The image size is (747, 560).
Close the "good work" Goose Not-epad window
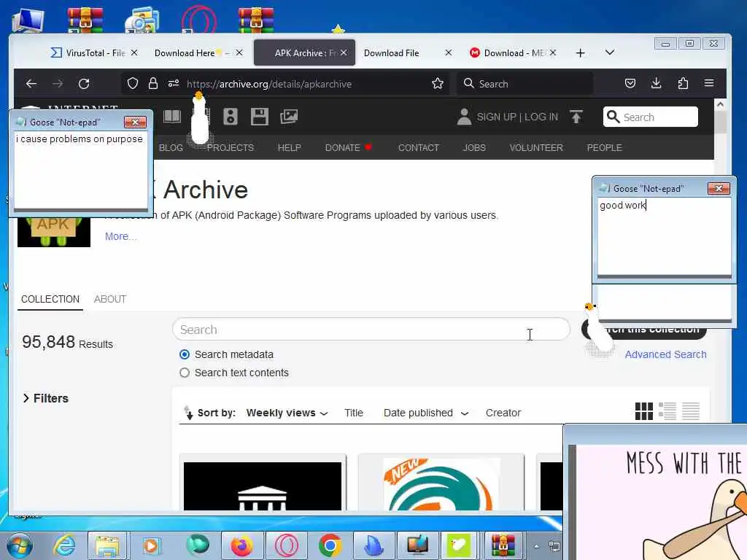pyautogui.click(x=719, y=189)
